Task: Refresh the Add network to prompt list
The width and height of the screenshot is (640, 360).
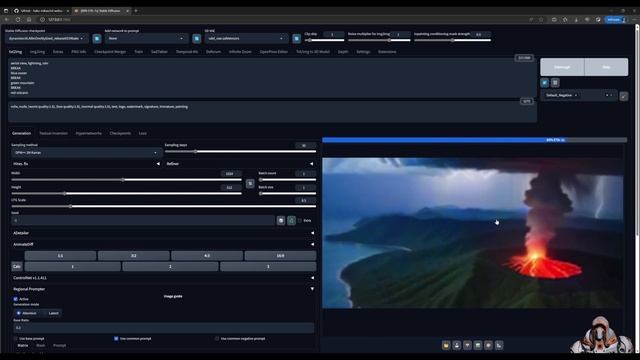Action: [x=196, y=38]
